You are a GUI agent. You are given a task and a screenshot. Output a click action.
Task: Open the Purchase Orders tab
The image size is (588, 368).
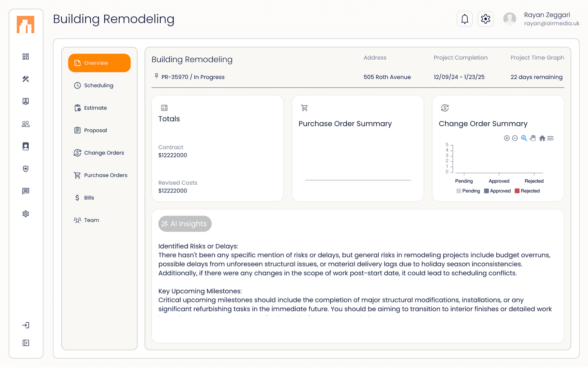99,175
